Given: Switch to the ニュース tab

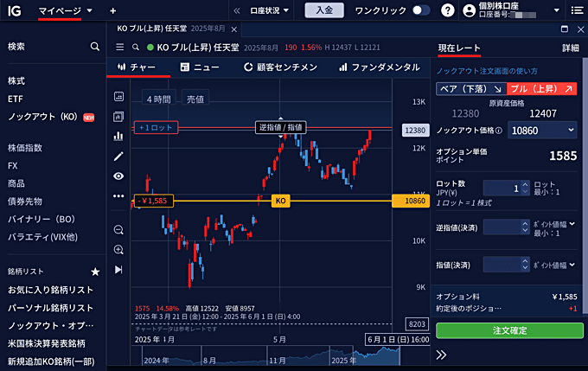Looking at the screenshot, I should coord(200,67).
